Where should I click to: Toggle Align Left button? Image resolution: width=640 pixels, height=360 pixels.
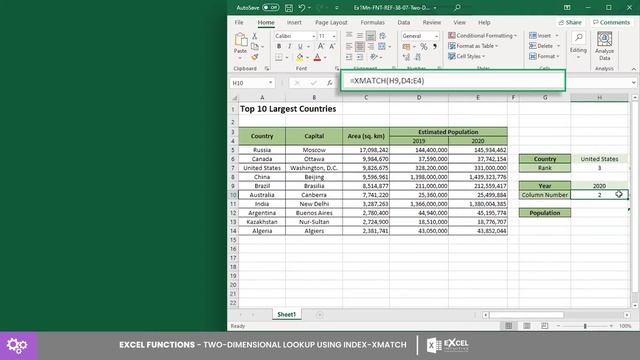[x=349, y=47]
